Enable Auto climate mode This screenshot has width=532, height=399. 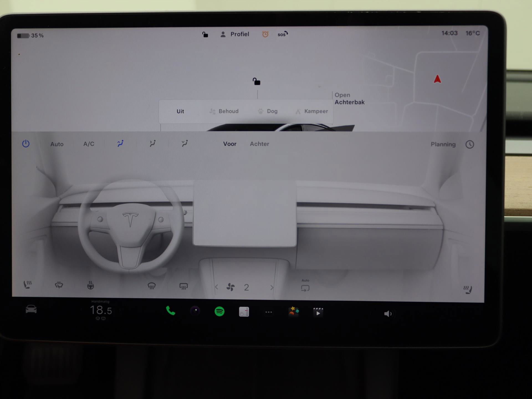tap(57, 144)
